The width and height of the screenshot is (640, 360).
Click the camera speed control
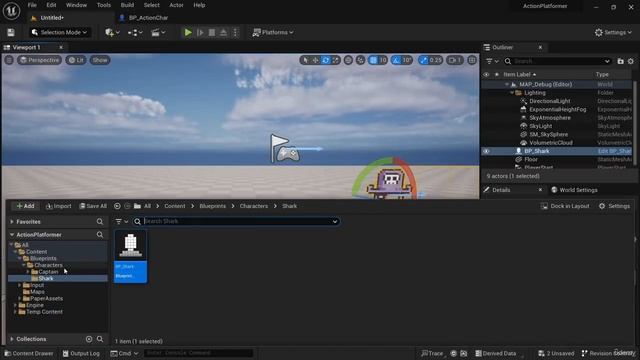(x=454, y=60)
